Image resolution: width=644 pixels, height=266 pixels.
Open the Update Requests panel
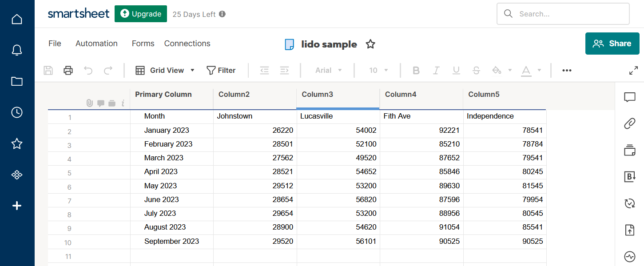(x=629, y=203)
